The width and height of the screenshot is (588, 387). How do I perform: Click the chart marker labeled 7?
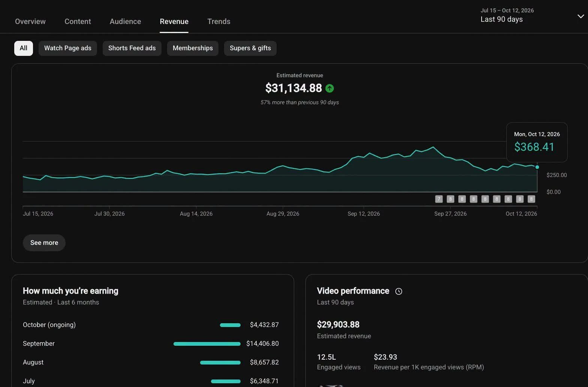(x=439, y=199)
